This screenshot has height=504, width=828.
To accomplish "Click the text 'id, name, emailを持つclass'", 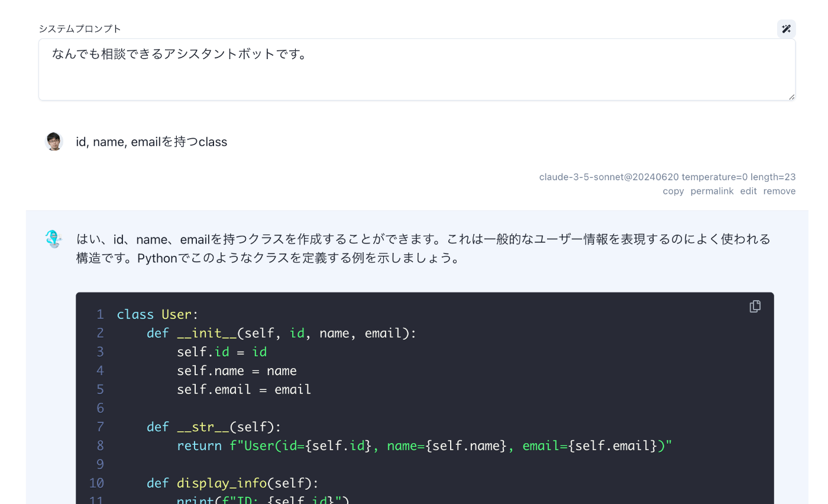I will [x=151, y=142].
